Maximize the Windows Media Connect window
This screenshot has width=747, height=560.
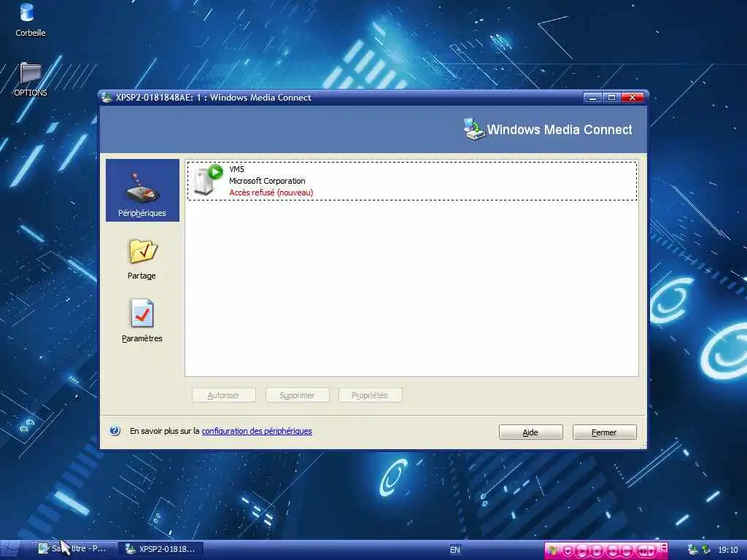(611, 98)
